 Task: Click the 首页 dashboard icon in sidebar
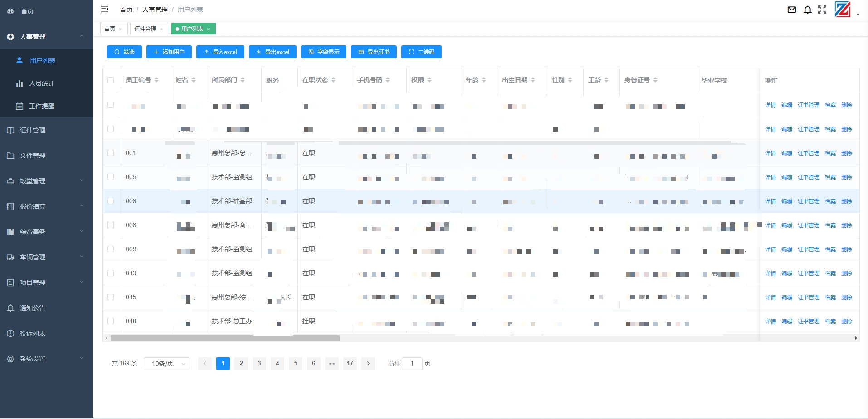click(10, 11)
